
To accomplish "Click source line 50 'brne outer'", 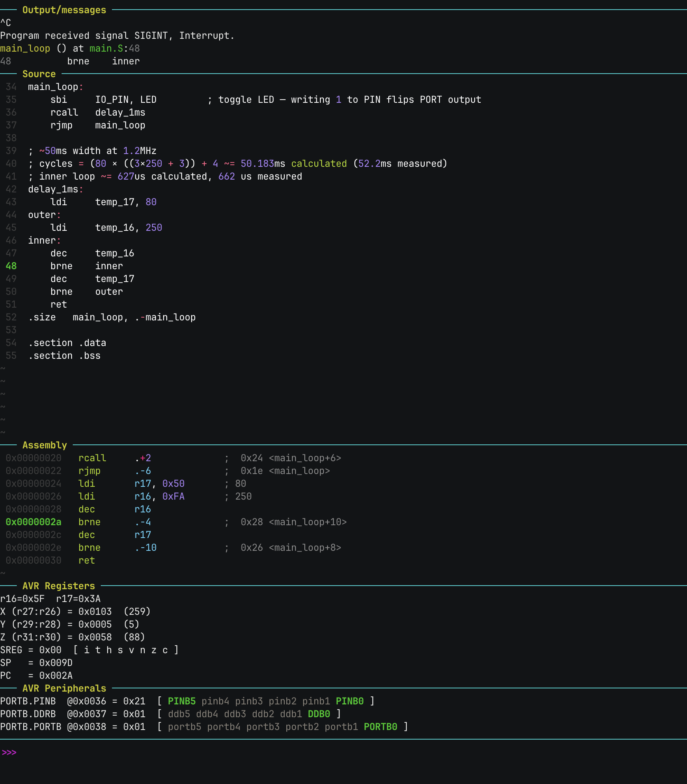I will pos(87,292).
